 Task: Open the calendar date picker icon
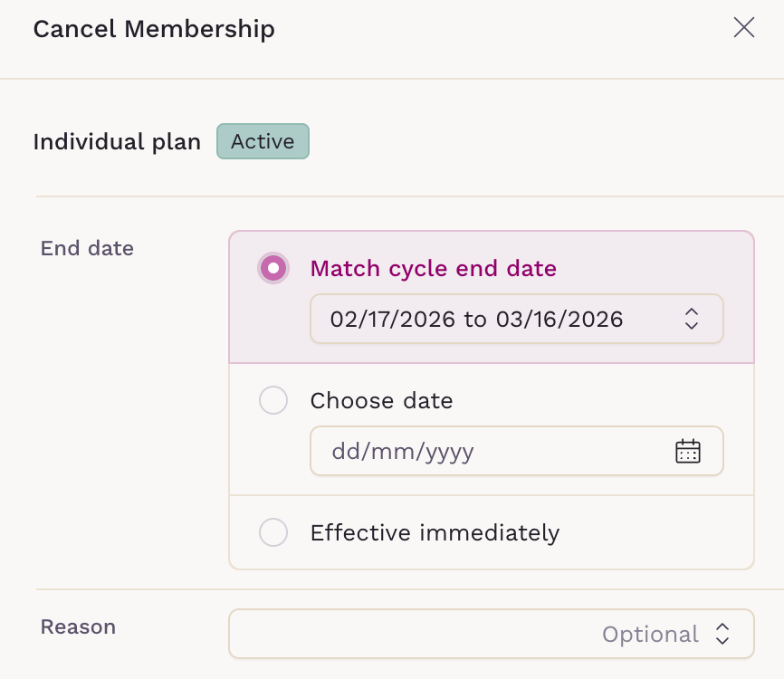coord(688,451)
